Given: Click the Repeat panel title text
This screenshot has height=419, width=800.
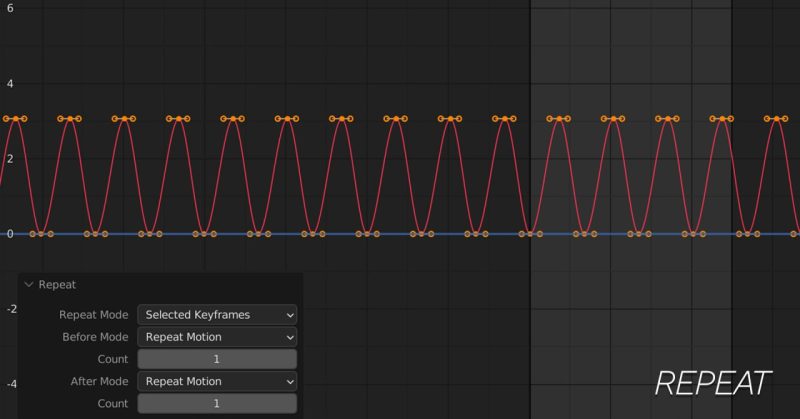Looking at the screenshot, I should (57, 284).
